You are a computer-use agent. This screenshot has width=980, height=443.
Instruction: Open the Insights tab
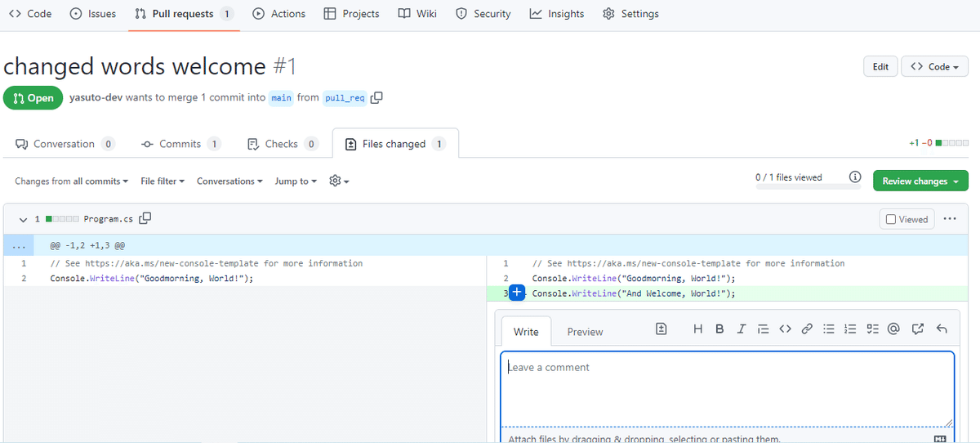click(x=557, y=14)
